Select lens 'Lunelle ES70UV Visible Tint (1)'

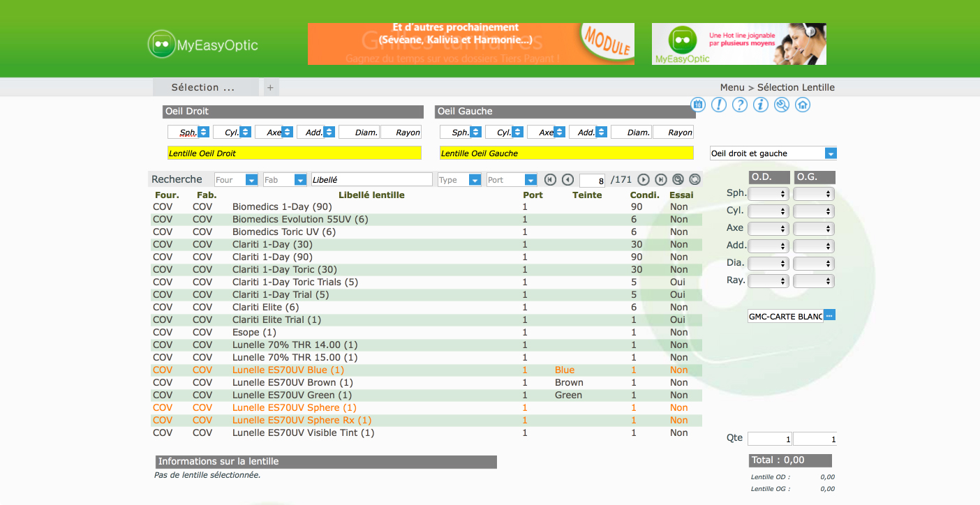426,432
